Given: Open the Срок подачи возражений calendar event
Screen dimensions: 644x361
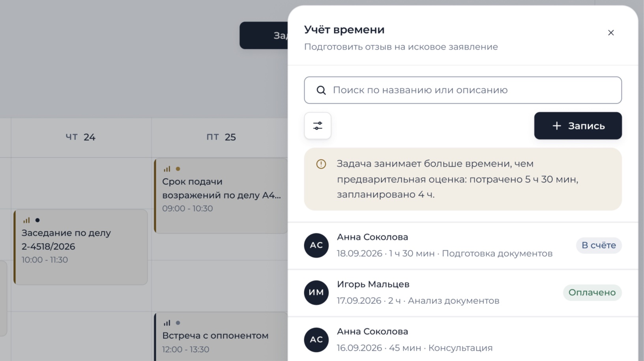Looking at the screenshot, I should click(x=221, y=196).
